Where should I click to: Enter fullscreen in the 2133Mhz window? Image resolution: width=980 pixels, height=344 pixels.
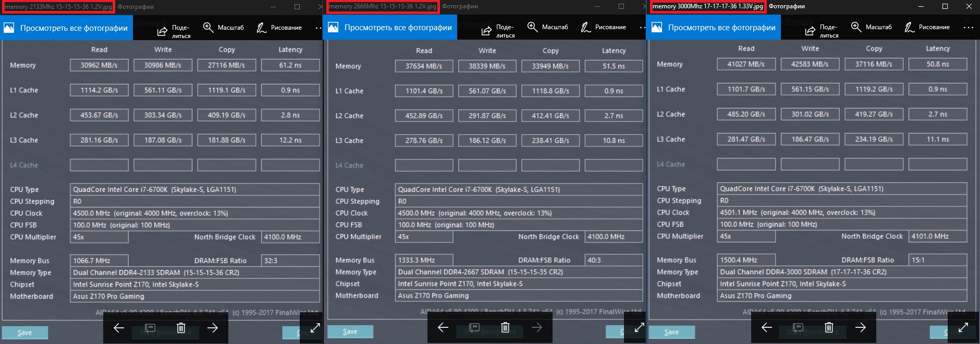(315, 328)
